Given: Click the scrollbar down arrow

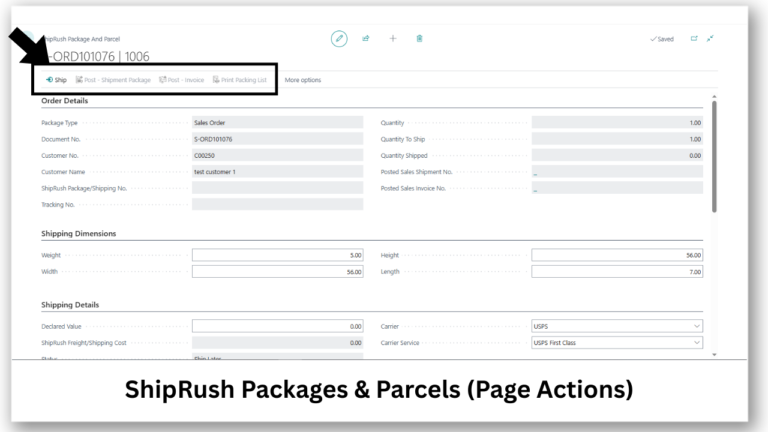Looking at the screenshot, I should point(714,355).
